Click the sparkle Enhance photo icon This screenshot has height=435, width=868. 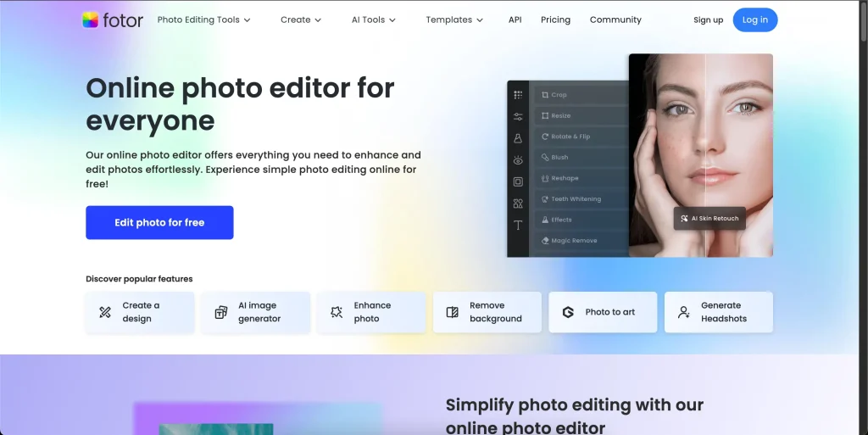337,312
